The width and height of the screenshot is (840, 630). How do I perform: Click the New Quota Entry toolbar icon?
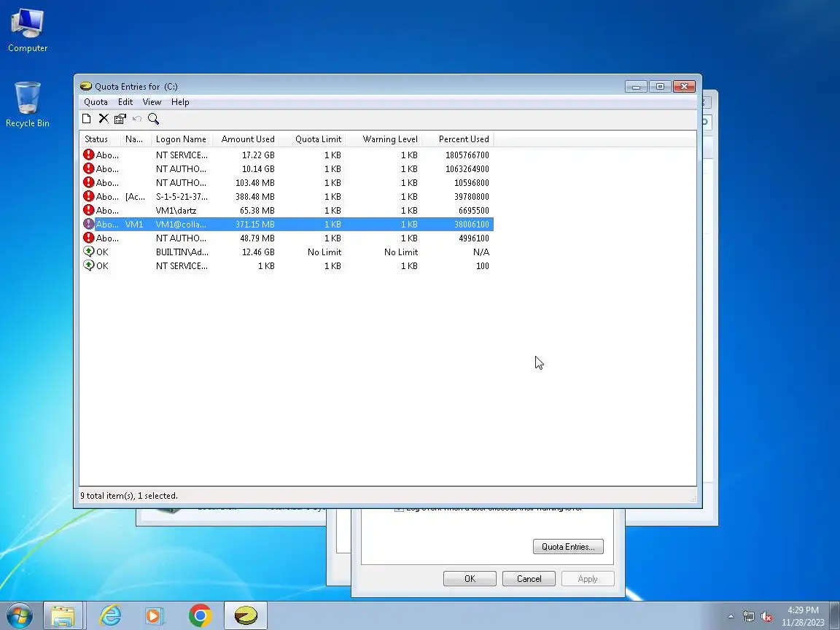86,119
